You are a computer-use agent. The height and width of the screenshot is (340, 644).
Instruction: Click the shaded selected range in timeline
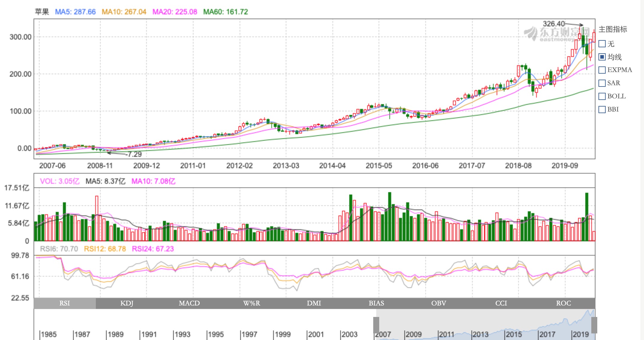pyautogui.click(x=485, y=325)
